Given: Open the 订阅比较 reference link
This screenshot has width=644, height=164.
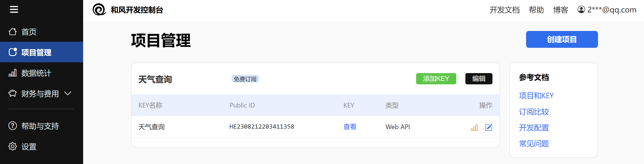Looking at the screenshot, I should click(534, 112).
